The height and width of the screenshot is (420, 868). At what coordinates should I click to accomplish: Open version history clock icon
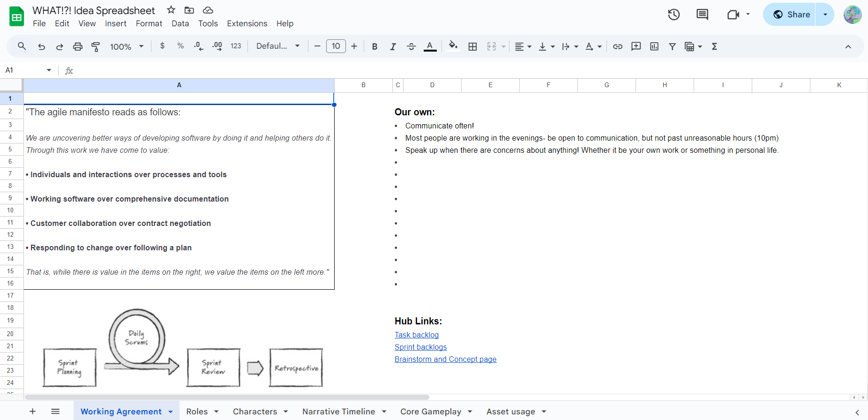(x=673, y=15)
